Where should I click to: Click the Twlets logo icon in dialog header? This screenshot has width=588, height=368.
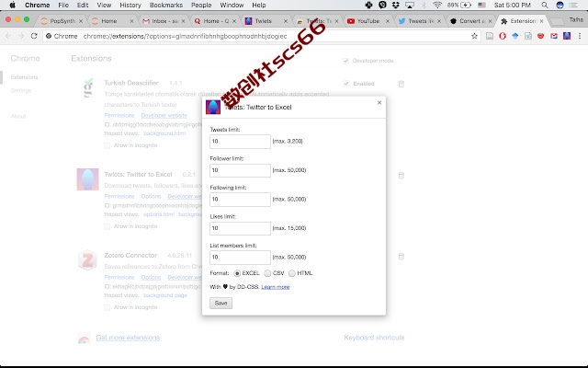coord(213,108)
